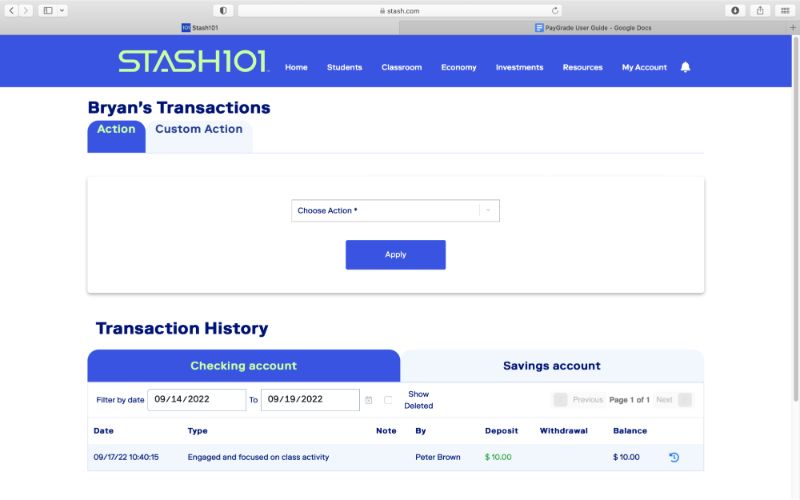Screen dimensions: 800x500
Task: Reload the page with refresh icon
Action: pos(555,10)
